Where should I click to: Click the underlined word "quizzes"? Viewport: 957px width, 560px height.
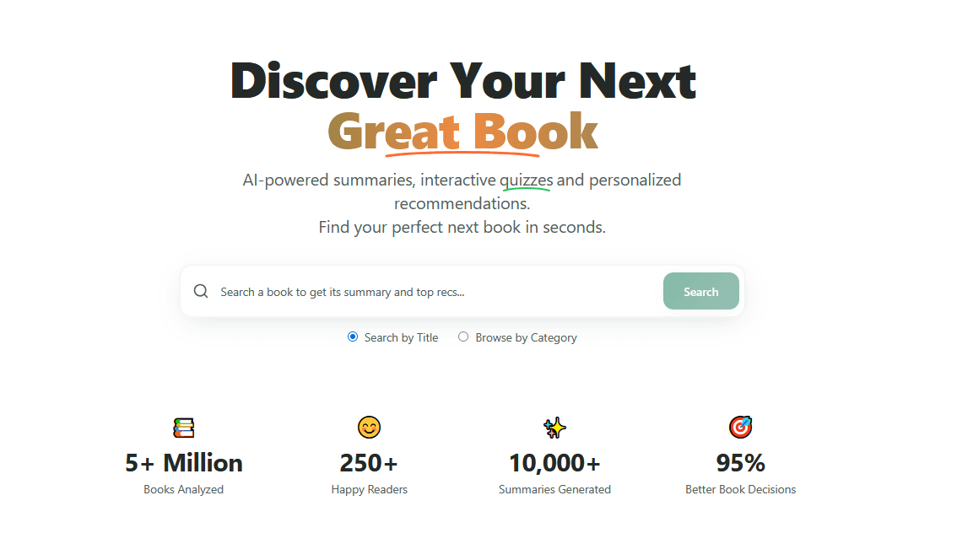tap(526, 180)
